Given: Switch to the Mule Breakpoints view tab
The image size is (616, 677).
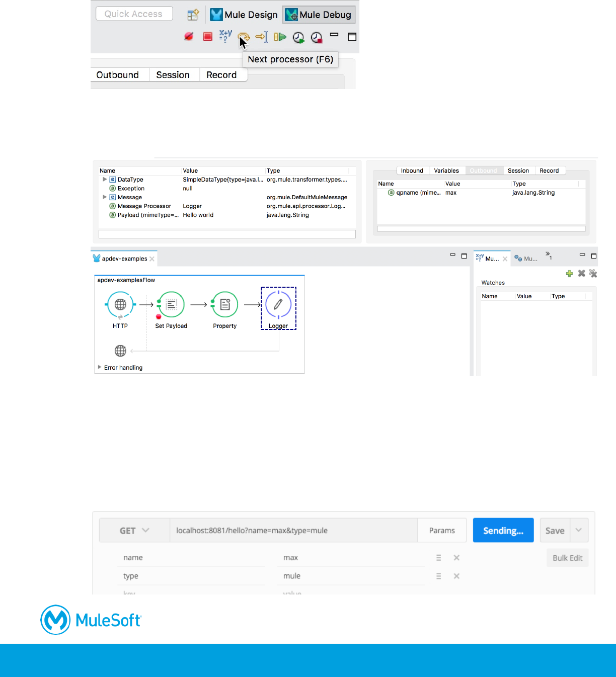Looking at the screenshot, I should (x=526, y=258).
